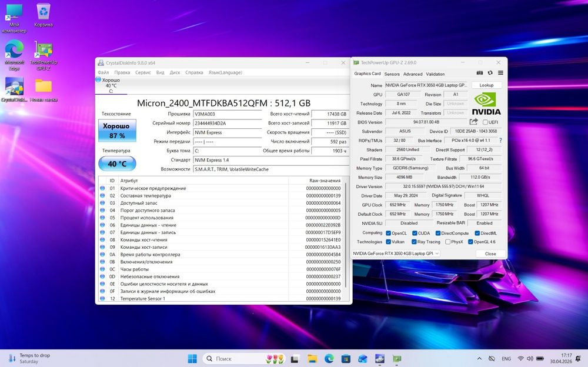This screenshot has width=588, height=367.
Task: Click the Wi-Fi icon in the system tray
Action: point(520,359)
